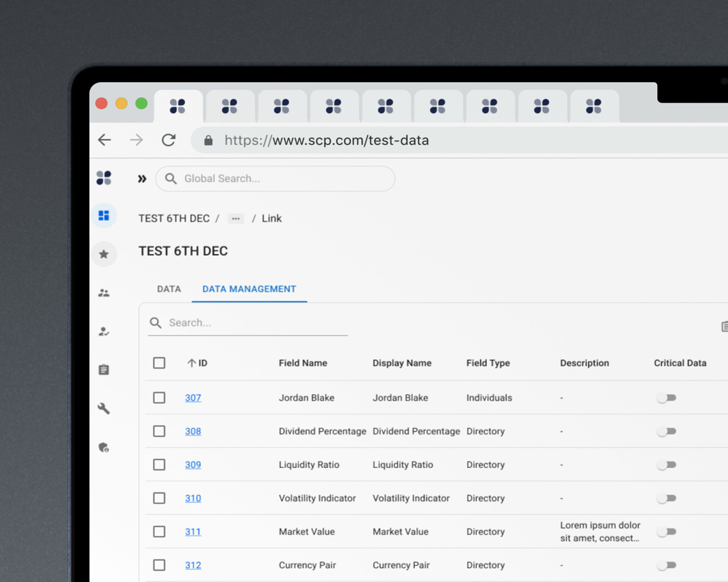Click the global search magnifier icon
728x582 pixels.
[171, 179]
